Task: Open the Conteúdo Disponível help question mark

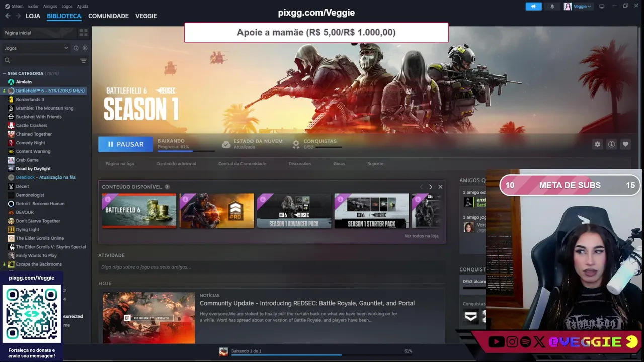Action: pos(167,187)
